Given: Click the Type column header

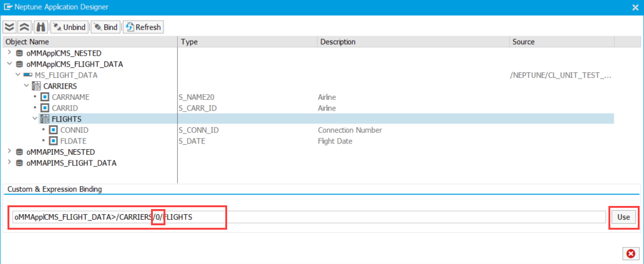Looking at the screenshot, I should (247, 42).
